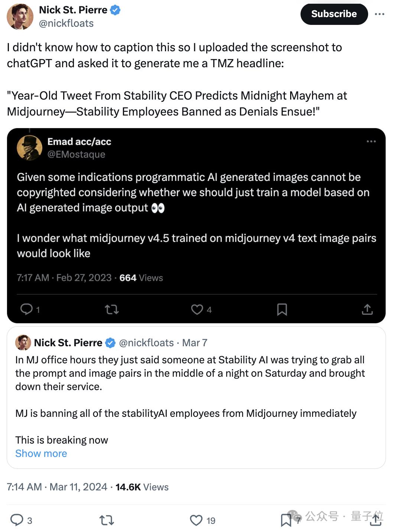Open the three-dot more options menu beside Subscribe
The width and height of the screenshot is (396, 532).
[x=379, y=14]
